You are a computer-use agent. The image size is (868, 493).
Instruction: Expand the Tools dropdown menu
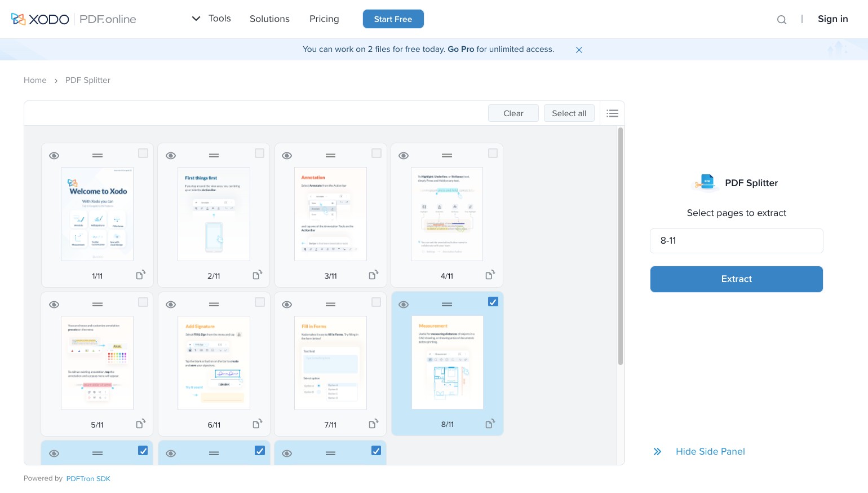click(x=212, y=19)
